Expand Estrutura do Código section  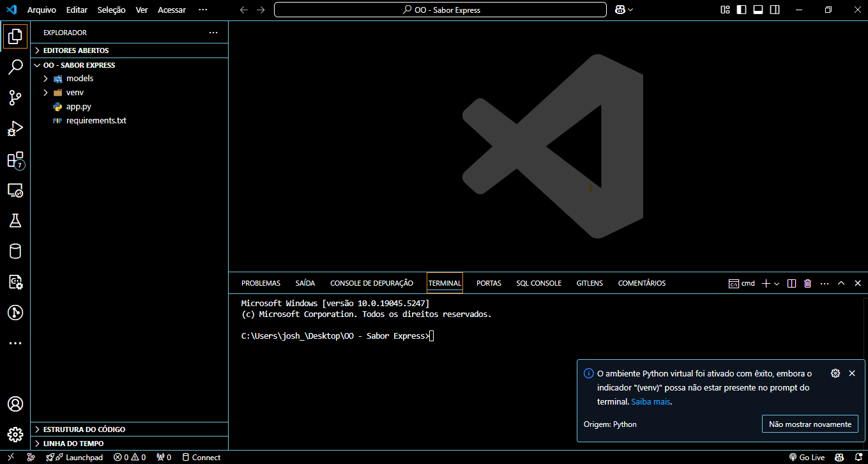click(129, 429)
